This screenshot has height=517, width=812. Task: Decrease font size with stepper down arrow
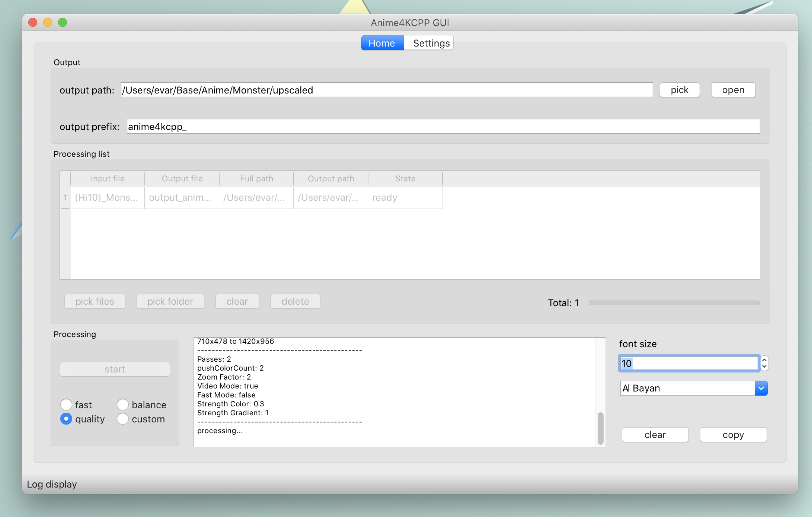tap(764, 367)
